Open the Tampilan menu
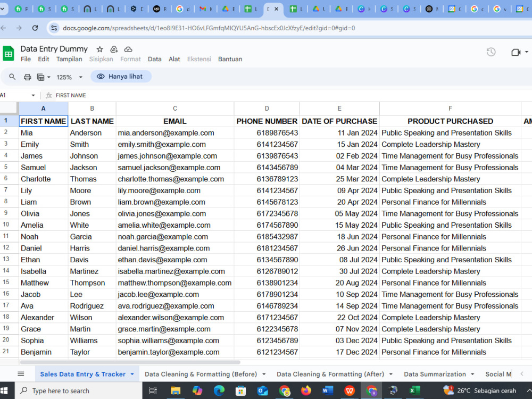The image size is (532, 399). pyautogui.click(x=69, y=59)
